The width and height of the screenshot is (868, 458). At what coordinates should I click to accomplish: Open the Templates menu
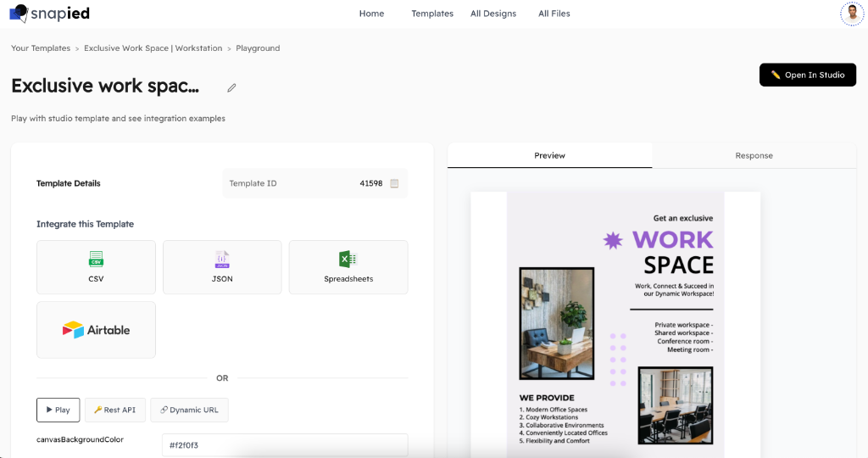coord(432,14)
